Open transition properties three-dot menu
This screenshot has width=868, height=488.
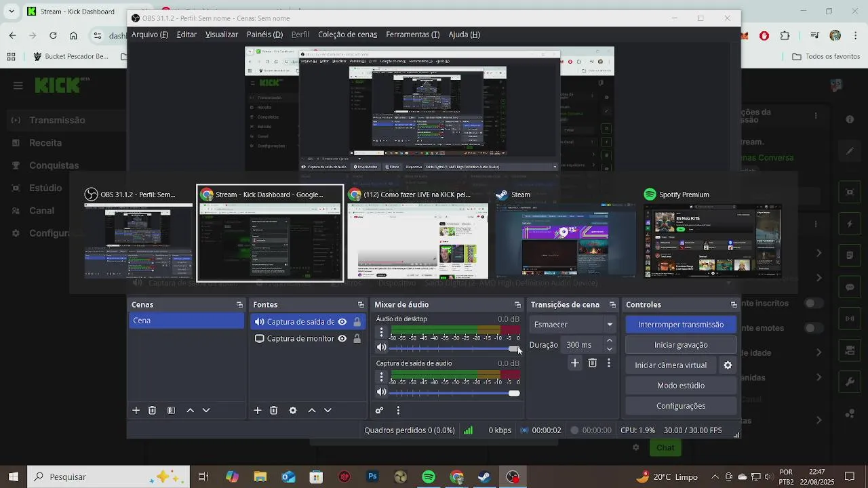[608, 363]
